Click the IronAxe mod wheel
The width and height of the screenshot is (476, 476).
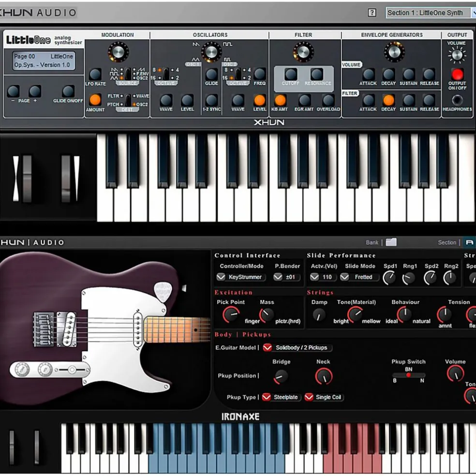[x=36, y=447]
